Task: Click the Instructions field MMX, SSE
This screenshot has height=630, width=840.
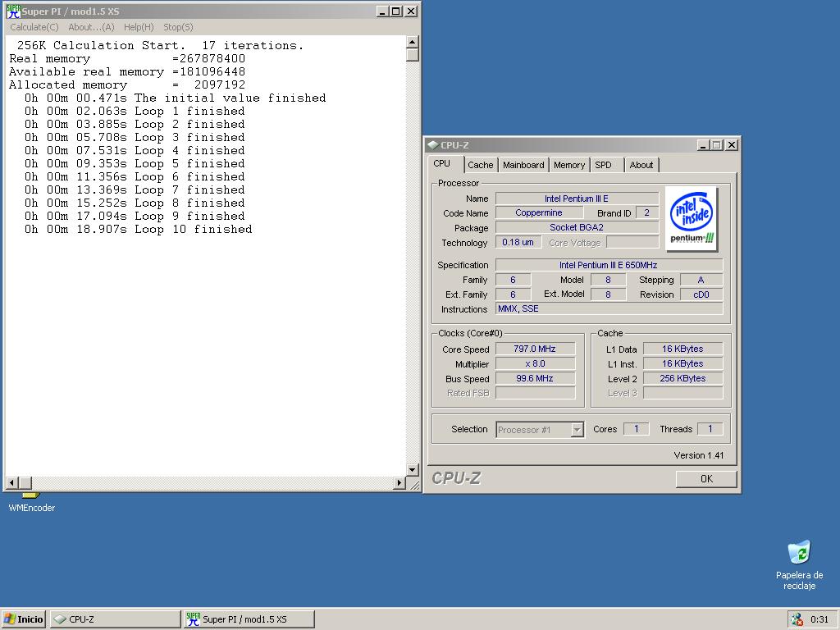Action: pos(609,308)
